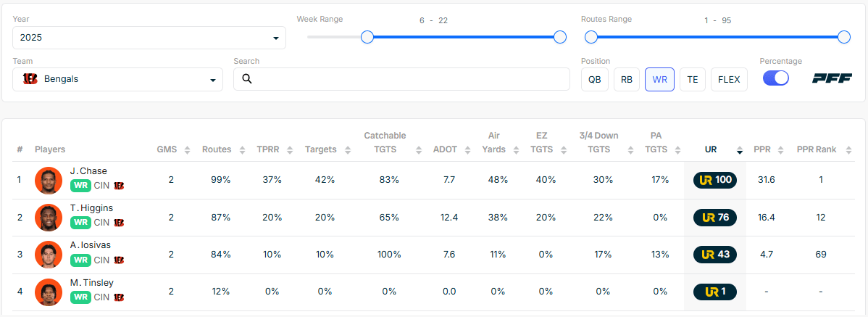868x317 pixels.
Task: Select the TE position button
Action: click(x=692, y=79)
